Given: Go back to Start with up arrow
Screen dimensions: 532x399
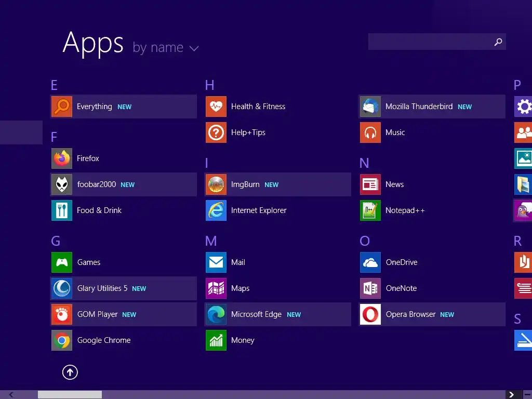Looking at the screenshot, I should coord(70,372).
